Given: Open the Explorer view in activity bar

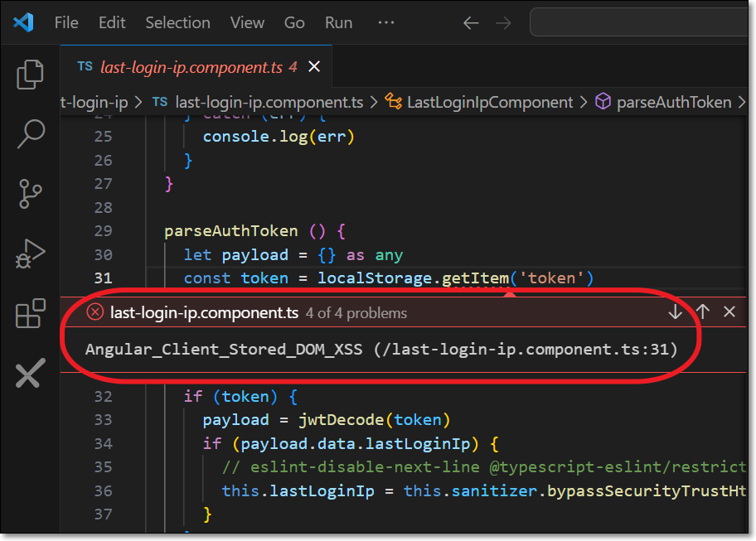Looking at the screenshot, I should tap(31, 75).
